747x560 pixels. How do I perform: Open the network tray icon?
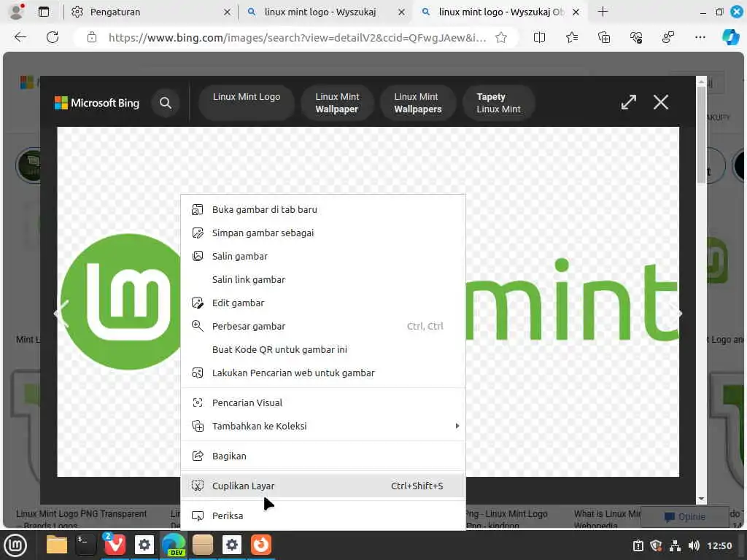tap(675, 545)
